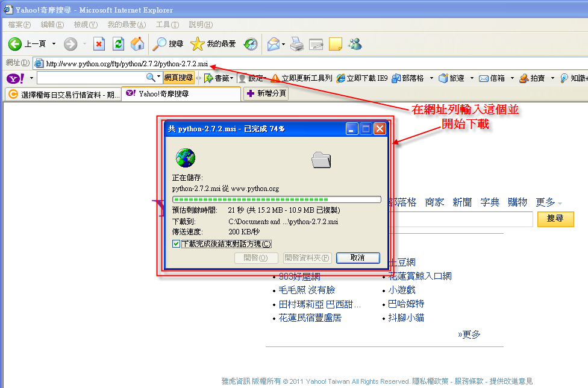Click the 花蓮賞鯨入口網 link
The width and height of the screenshot is (588, 388).
pyautogui.click(x=420, y=277)
